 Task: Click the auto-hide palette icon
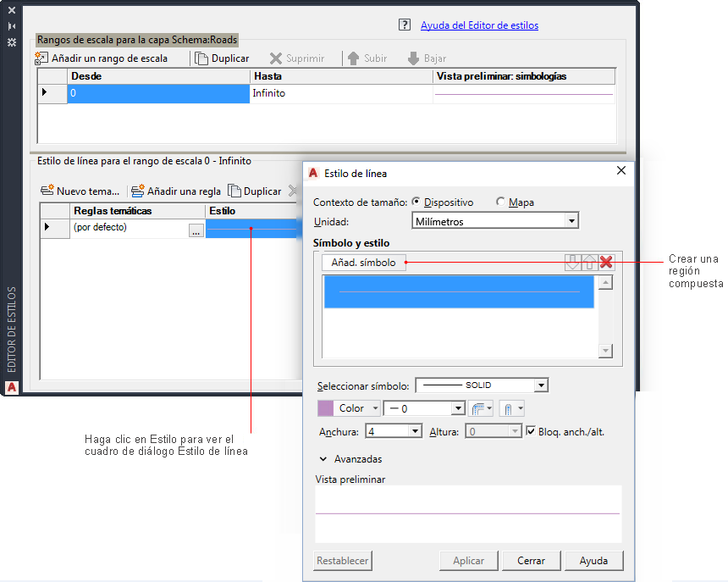12,26
